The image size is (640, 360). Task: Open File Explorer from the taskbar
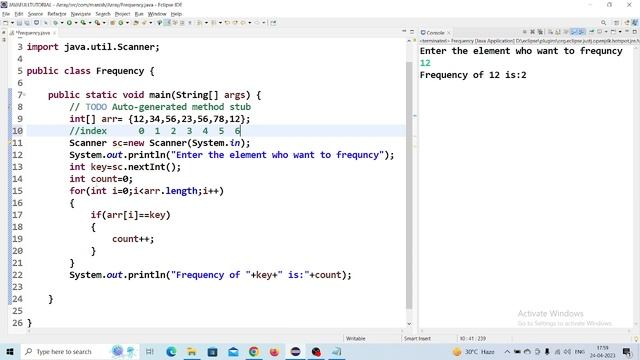point(191,351)
